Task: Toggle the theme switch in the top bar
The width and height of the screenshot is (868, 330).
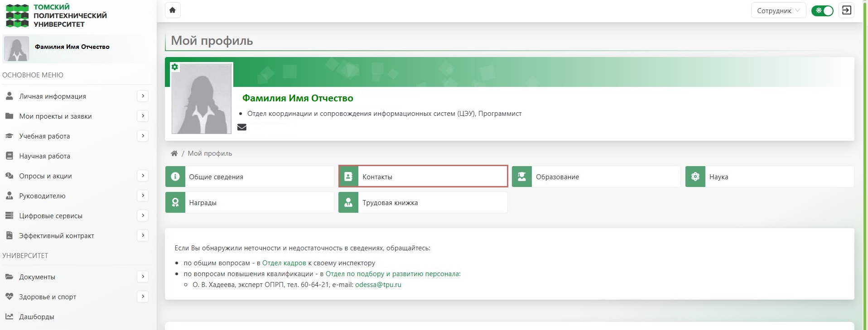Action: (822, 10)
